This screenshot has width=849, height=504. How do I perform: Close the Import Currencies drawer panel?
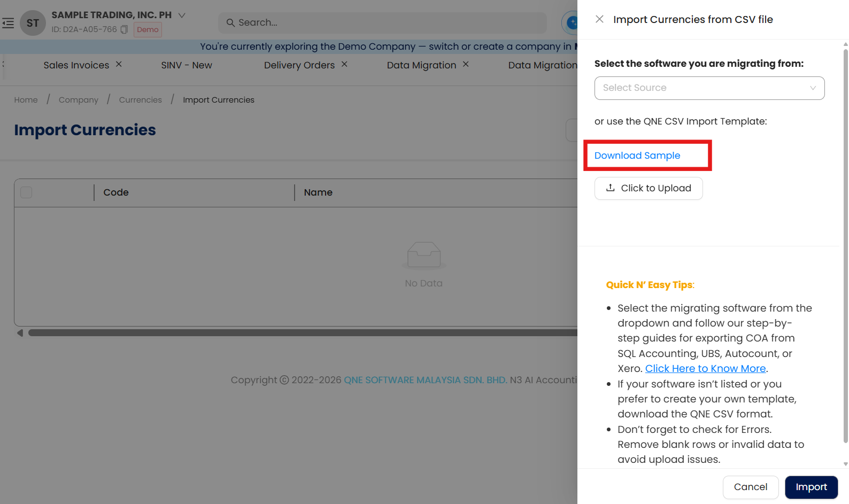coord(599,19)
